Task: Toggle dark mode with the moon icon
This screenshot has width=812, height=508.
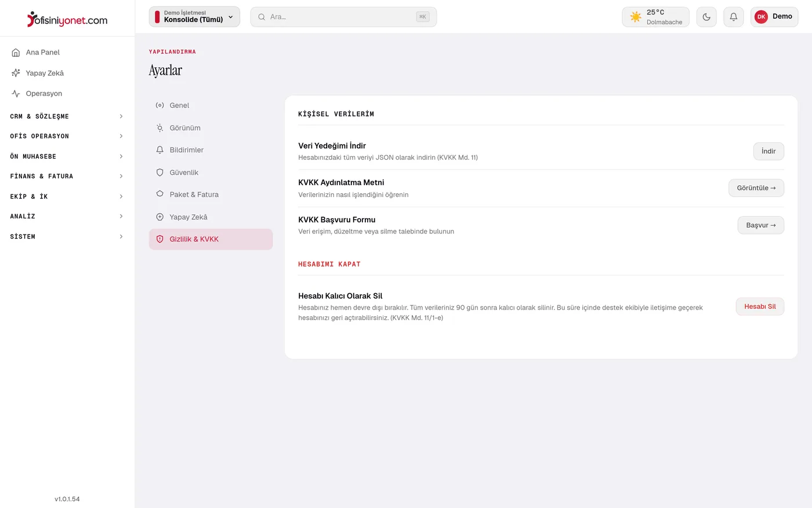Action: point(706,17)
